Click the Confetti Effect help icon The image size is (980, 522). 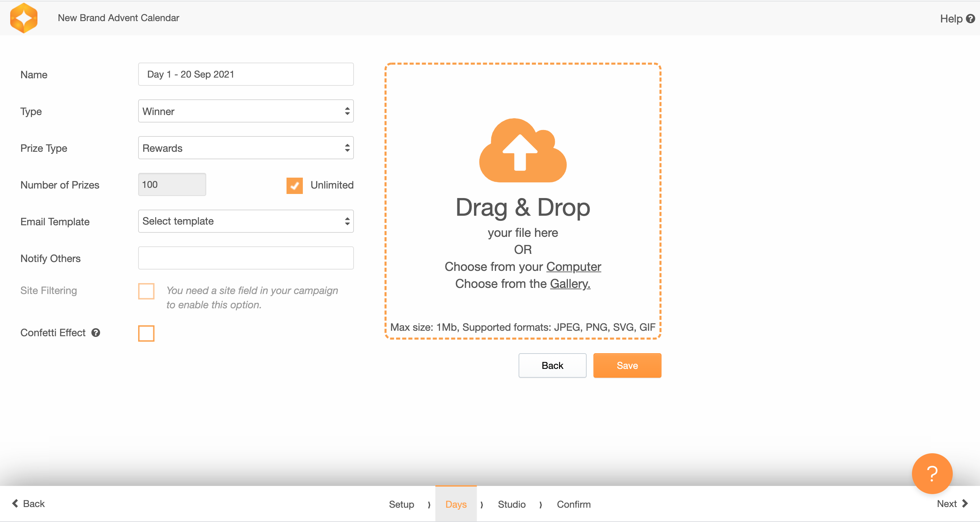(96, 332)
